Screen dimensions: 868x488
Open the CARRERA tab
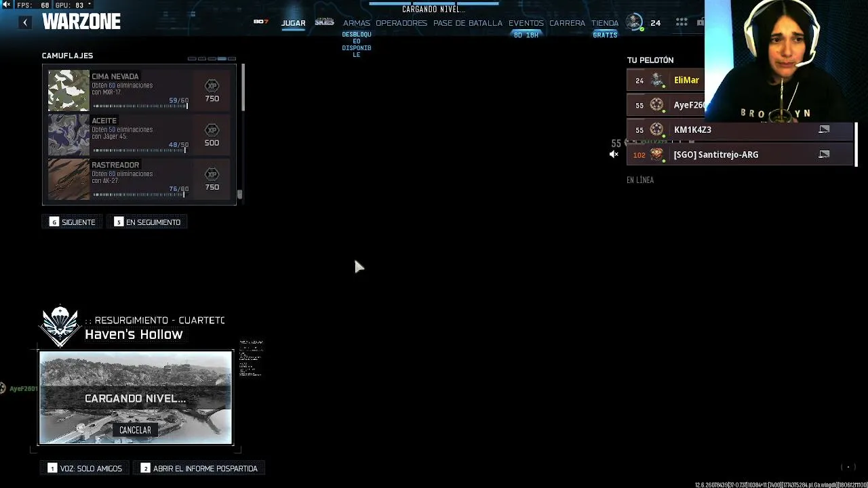pyautogui.click(x=567, y=23)
